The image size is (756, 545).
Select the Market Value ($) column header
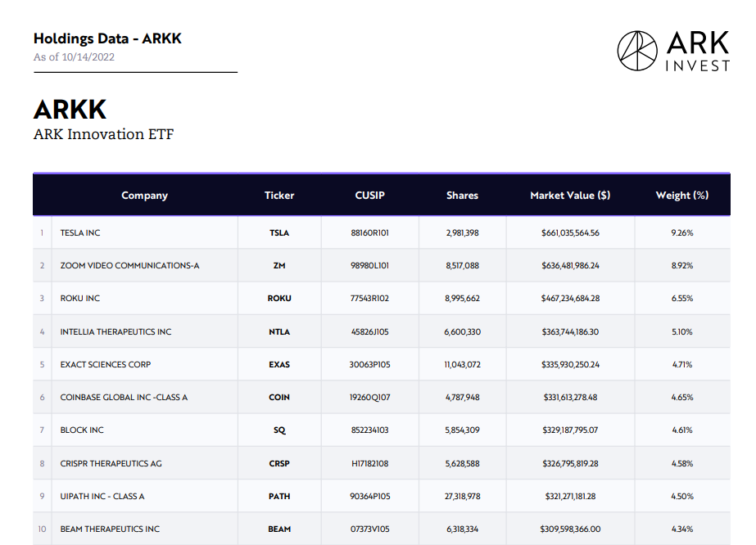coord(570,195)
